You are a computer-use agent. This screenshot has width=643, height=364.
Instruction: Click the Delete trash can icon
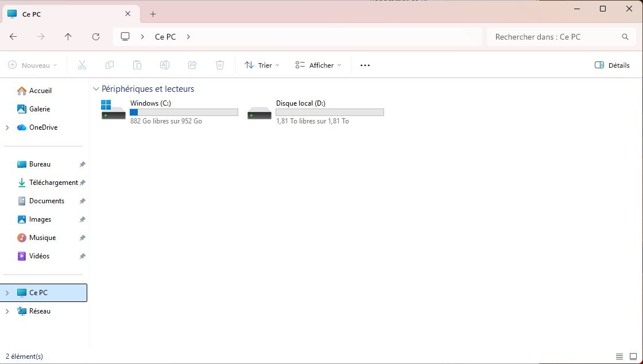[220, 65]
